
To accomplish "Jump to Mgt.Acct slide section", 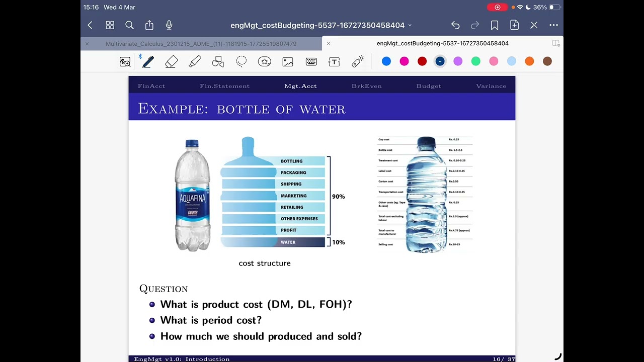I will point(300,86).
